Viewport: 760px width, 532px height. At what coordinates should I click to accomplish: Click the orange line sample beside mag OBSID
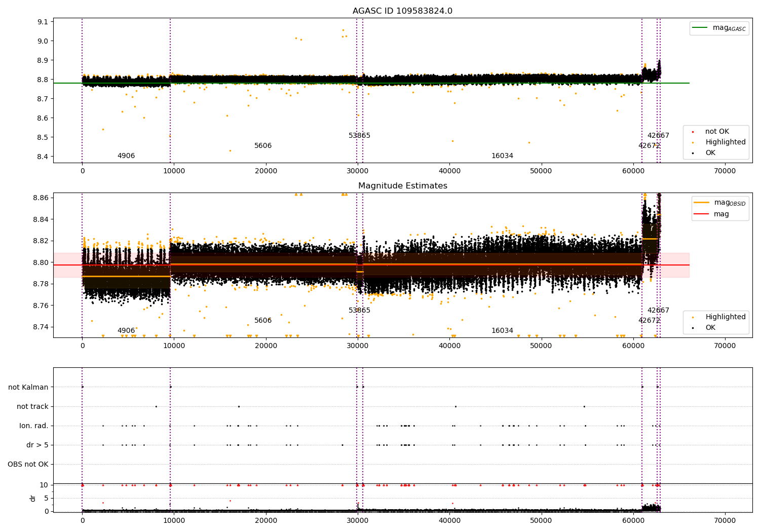[x=702, y=203]
